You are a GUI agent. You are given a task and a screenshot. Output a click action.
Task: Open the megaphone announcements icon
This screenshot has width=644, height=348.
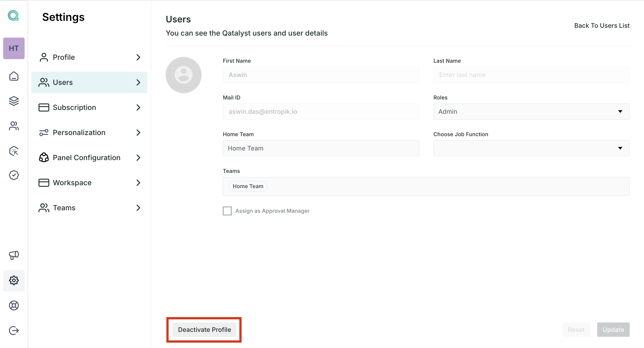coord(14,255)
